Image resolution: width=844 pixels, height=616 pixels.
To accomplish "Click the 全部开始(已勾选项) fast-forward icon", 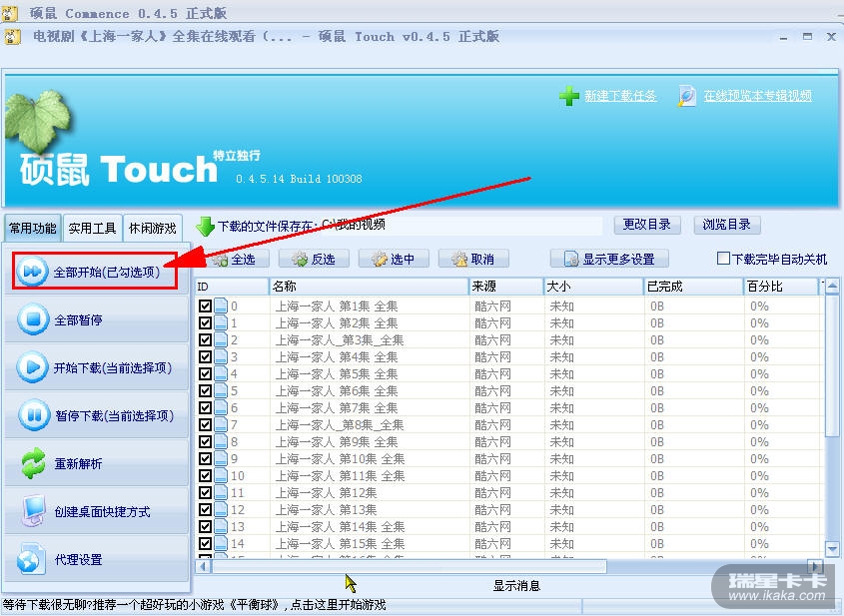I will 32,272.
